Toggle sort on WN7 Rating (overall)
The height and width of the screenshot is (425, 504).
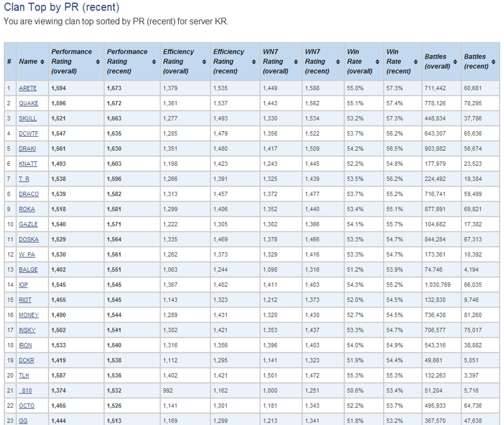(x=296, y=62)
